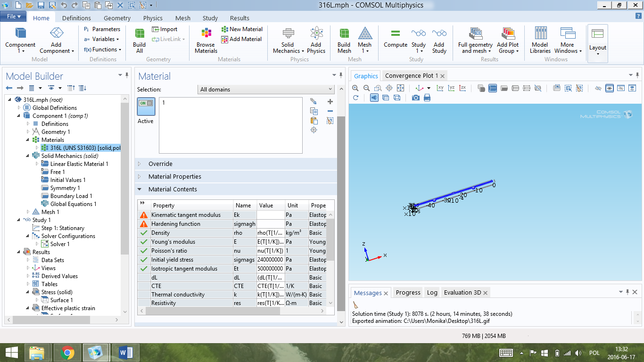The height and width of the screenshot is (362, 644).
Task: Switch to the Progress tab
Action: [408, 293]
